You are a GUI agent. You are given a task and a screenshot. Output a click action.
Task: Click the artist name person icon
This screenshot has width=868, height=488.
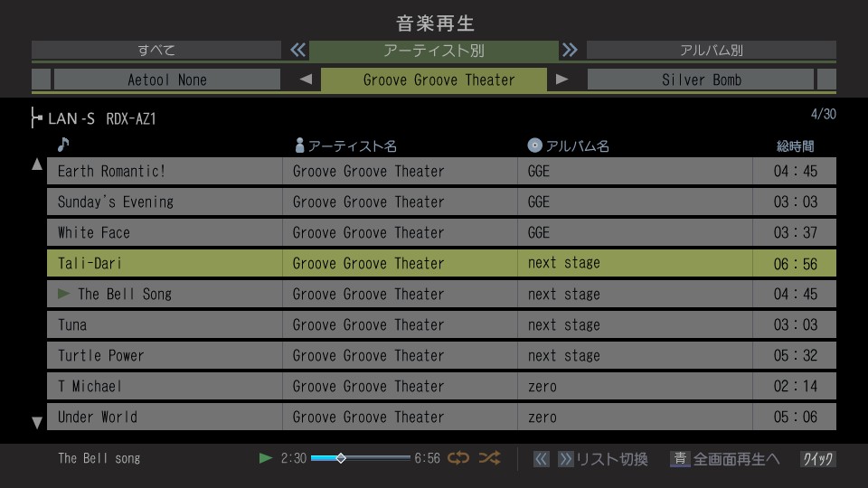300,145
